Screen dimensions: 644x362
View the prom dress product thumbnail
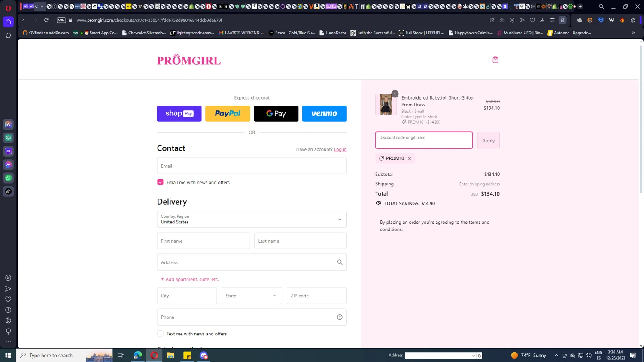pos(386,105)
